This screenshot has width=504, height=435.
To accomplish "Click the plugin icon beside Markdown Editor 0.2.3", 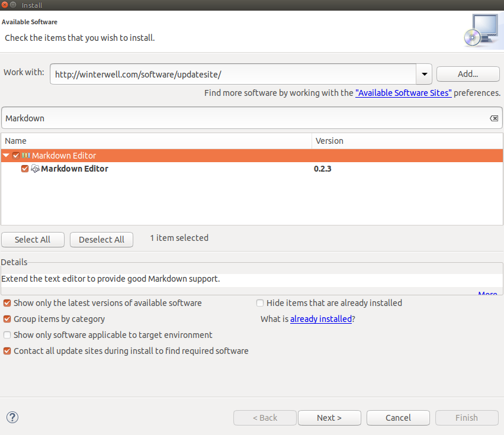I will (35, 168).
